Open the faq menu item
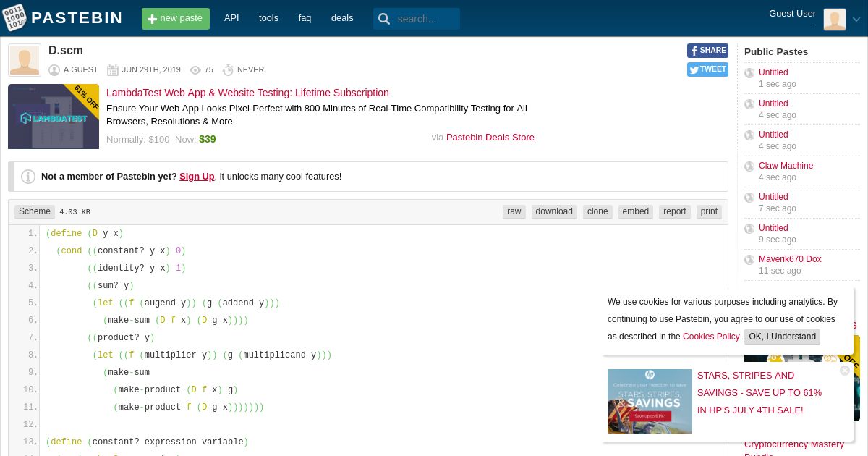This screenshot has height=456, width=868. [x=305, y=18]
